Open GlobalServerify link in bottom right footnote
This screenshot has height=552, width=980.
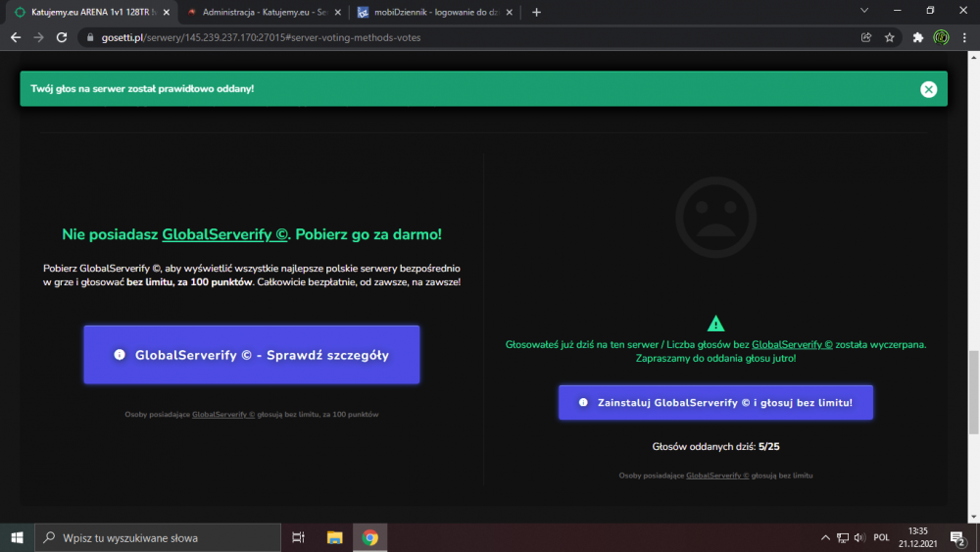click(717, 476)
